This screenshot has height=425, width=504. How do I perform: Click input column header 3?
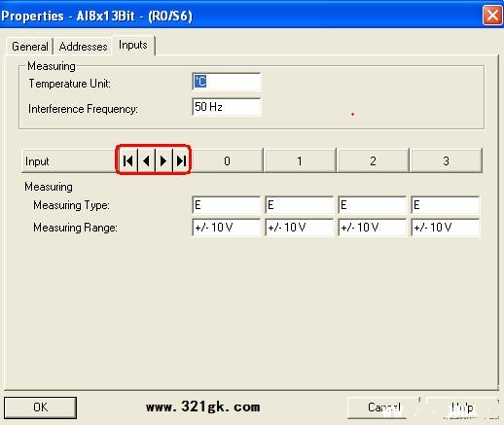446,160
